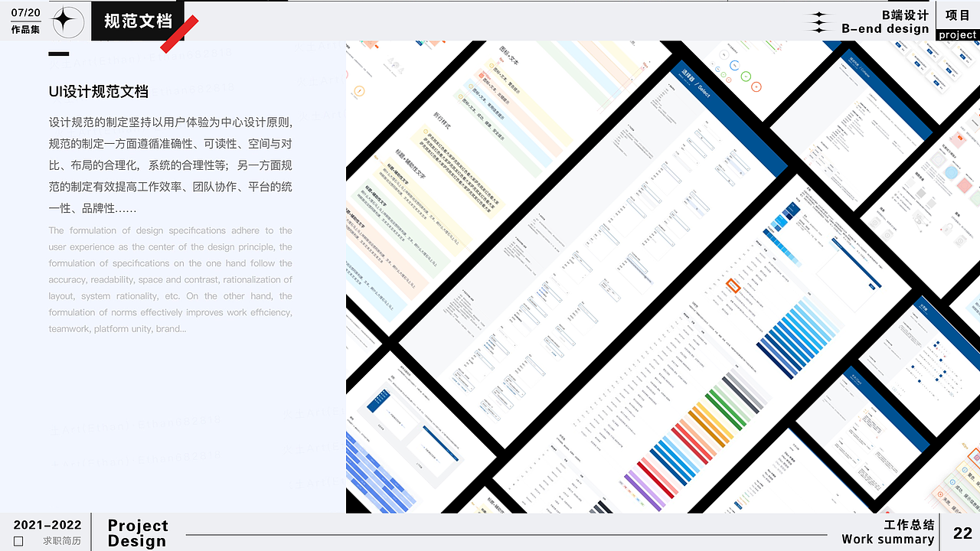Click the "B端设计" header text

click(905, 15)
